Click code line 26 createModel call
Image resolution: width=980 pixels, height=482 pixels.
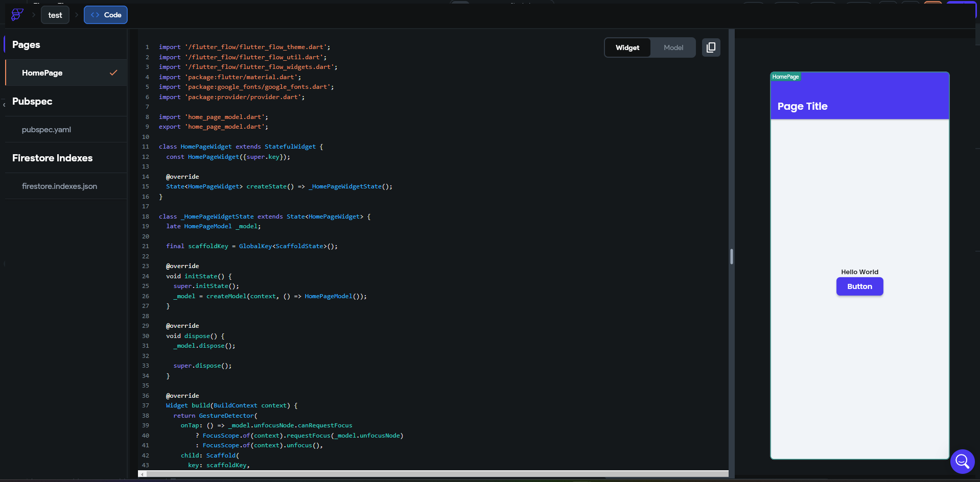(270, 296)
